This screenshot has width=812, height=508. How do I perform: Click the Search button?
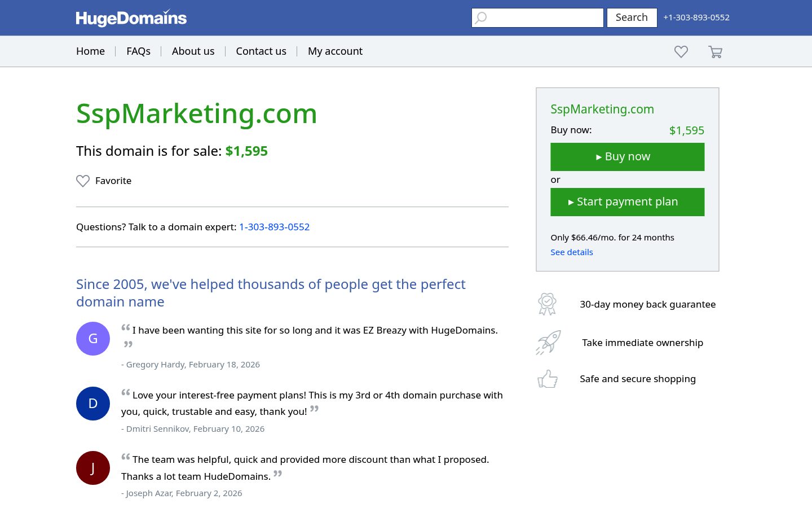[x=632, y=17]
